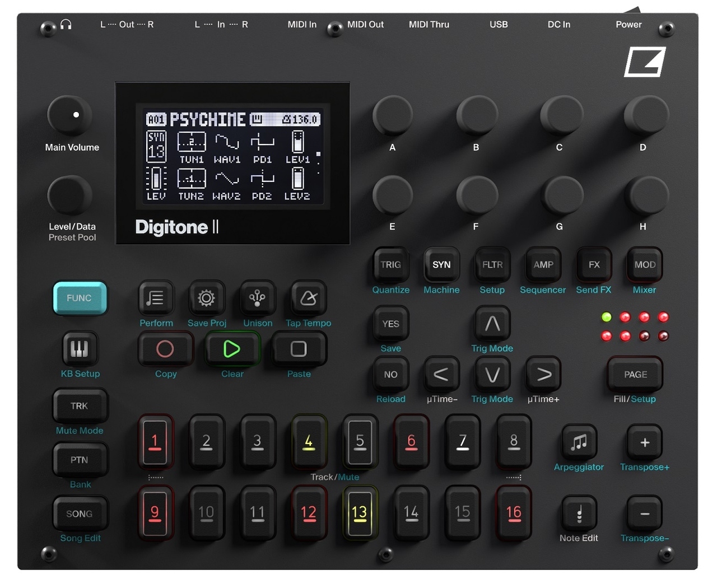Click the up arrow Trig Mode button
The width and height of the screenshot is (717, 588).
(492, 323)
